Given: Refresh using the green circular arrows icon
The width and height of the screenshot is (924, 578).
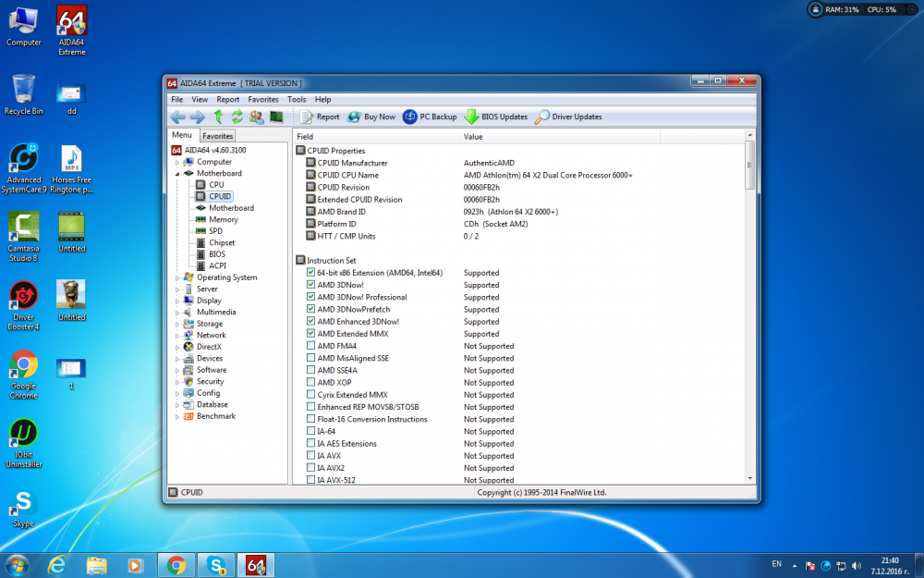Looking at the screenshot, I should tap(237, 117).
